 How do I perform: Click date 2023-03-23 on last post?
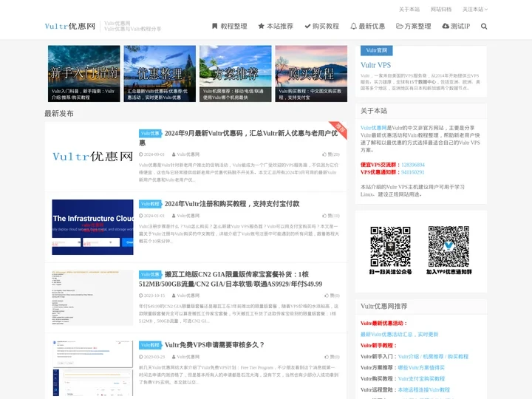[154, 357]
